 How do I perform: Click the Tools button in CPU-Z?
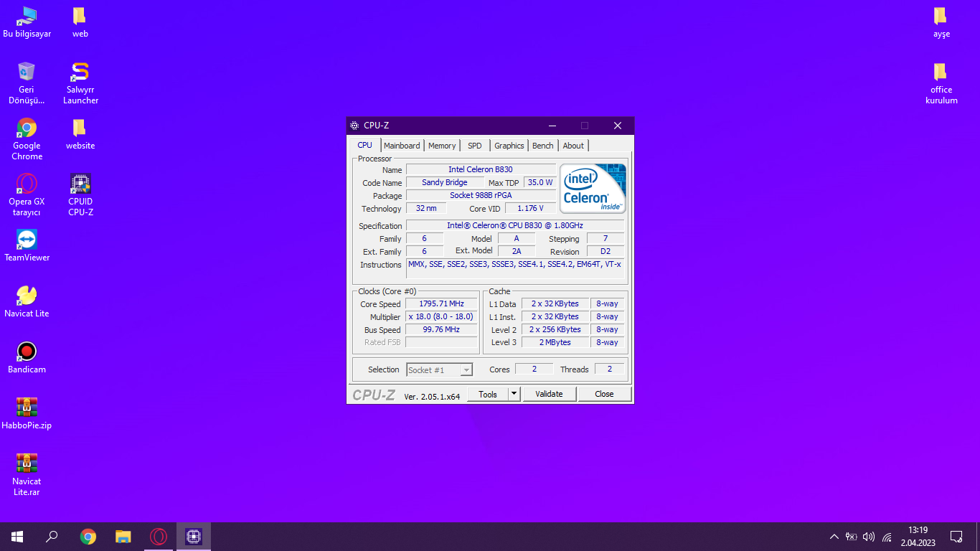[x=488, y=394]
